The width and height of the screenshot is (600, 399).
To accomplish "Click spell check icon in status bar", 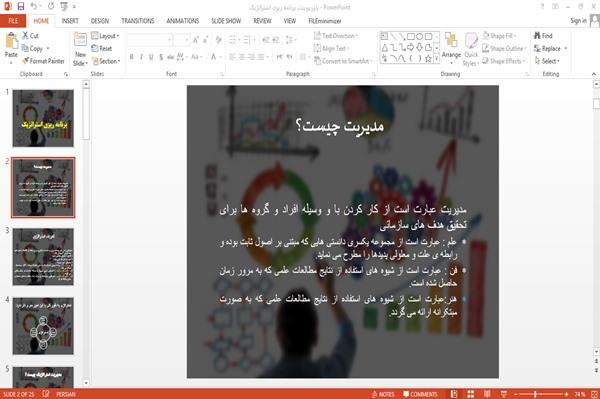I will tap(46, 394).
